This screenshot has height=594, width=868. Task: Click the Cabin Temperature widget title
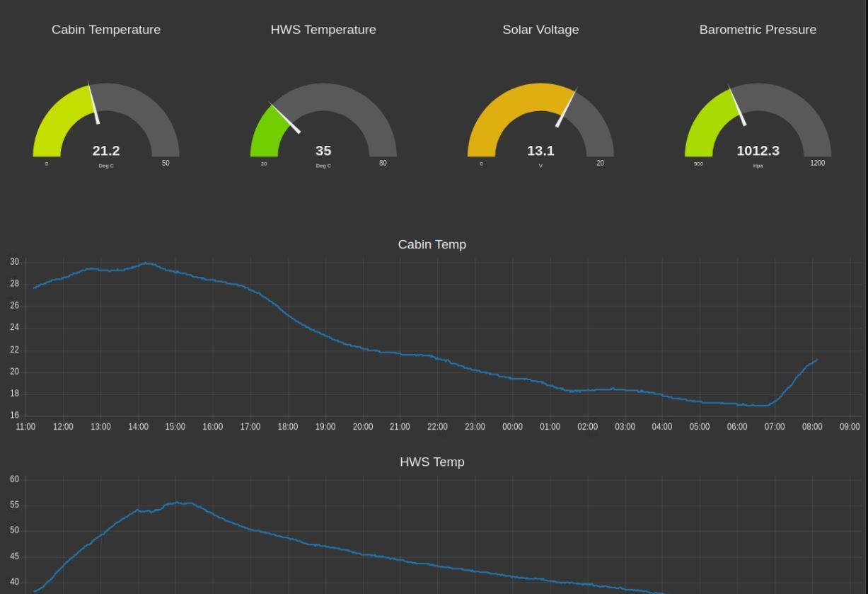106,30
